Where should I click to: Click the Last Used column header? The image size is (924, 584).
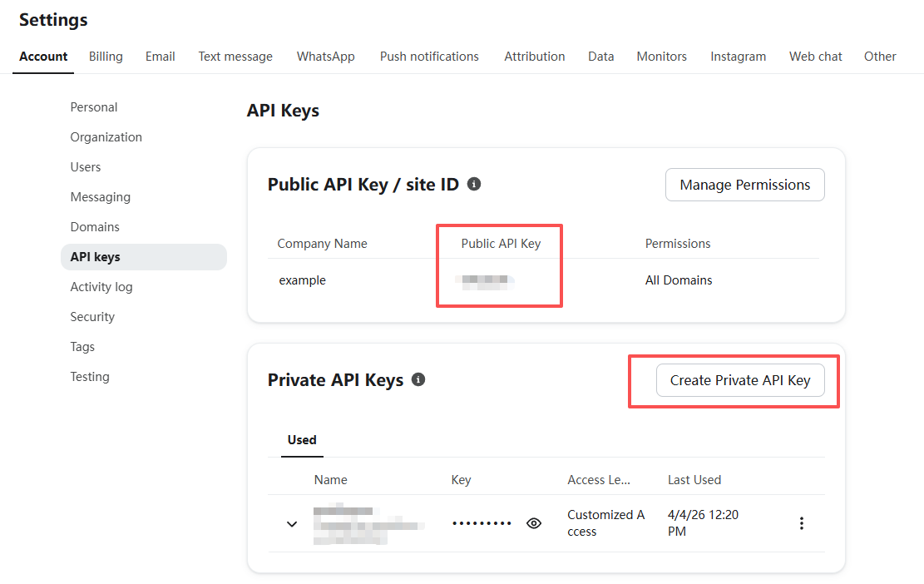pyautogui.click(x=694, y=480)
